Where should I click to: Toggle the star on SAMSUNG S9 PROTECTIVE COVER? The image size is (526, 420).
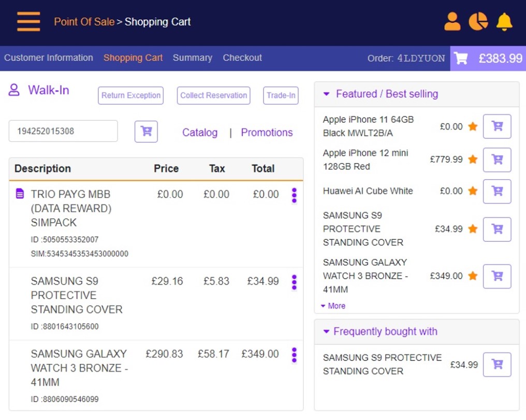coord(472,229)
